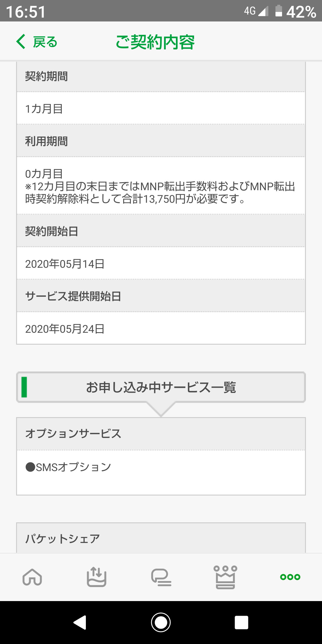Open the data charge tray icon tab
The height and width of the screenshot is (644, 322).
(x=96, y=577)
